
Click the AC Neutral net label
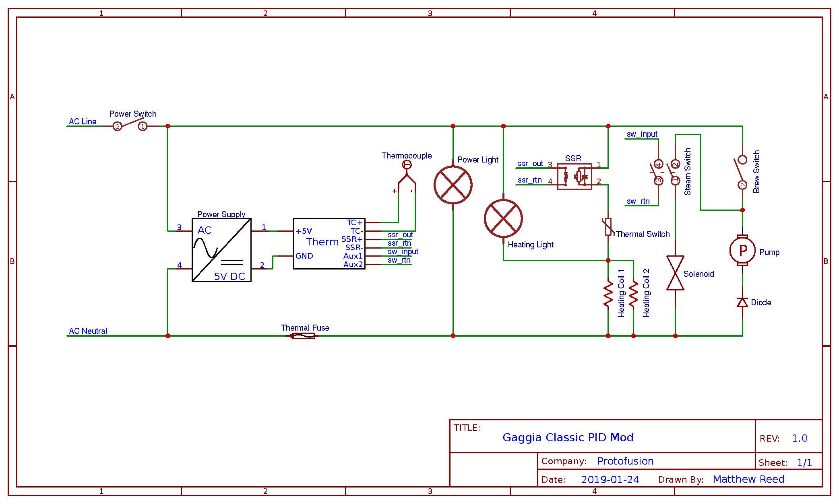(88, 331)
